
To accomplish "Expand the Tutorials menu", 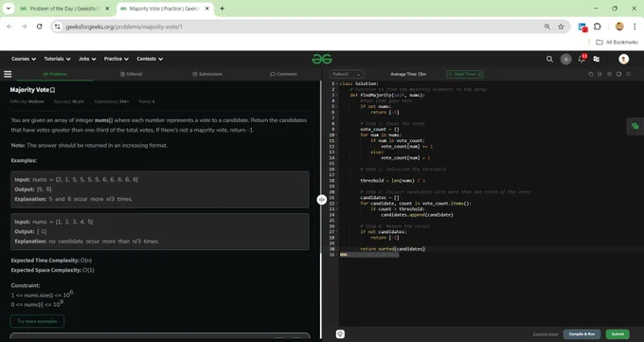I will 57,59.
